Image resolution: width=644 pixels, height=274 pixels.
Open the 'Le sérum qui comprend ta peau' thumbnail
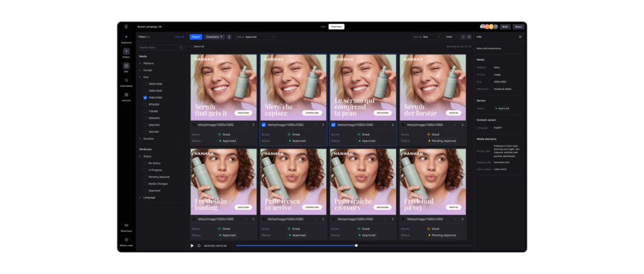(x=363, y=87)
